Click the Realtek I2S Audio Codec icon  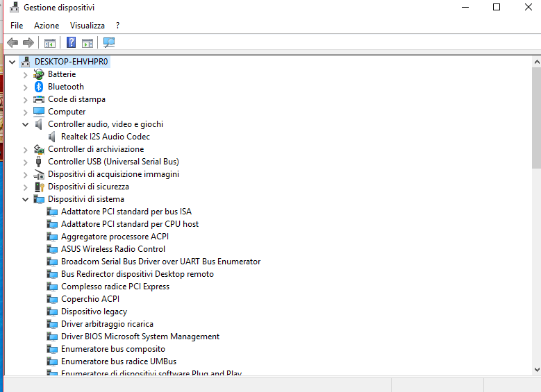click(52, 137)
